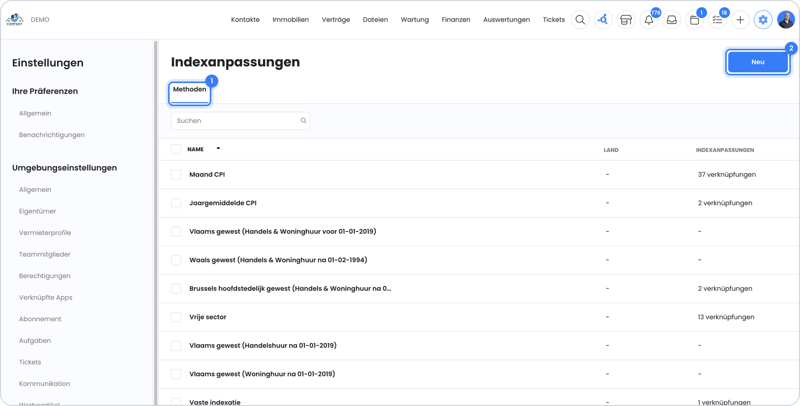800x406 pixels.
Task: Select checkbox for Vlaams gewest voor 01-01-2019
Action: click(x=176, y=232)
